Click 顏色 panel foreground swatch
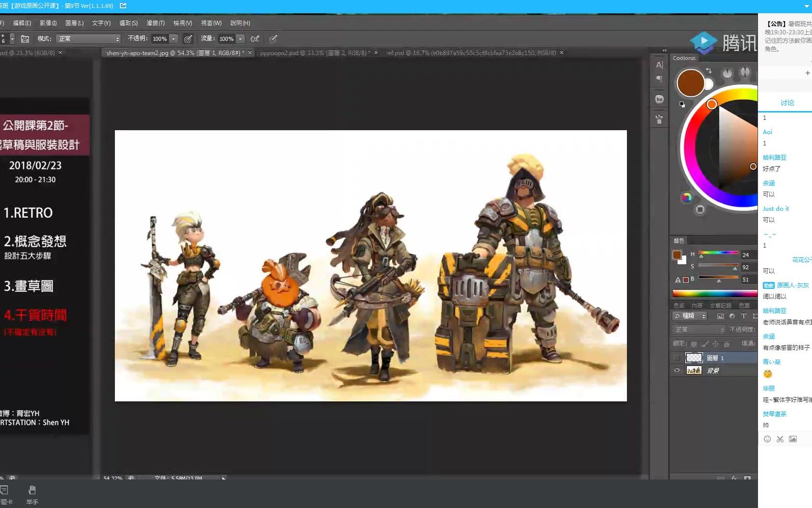The image size is (812, 508). click(x=677, y=255)
